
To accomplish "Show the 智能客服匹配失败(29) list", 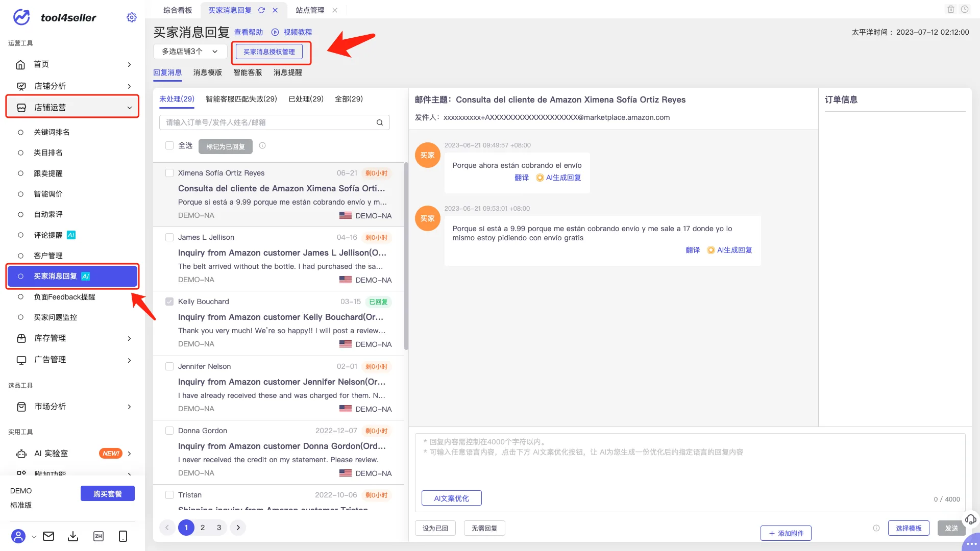I will tap(241, 99).
